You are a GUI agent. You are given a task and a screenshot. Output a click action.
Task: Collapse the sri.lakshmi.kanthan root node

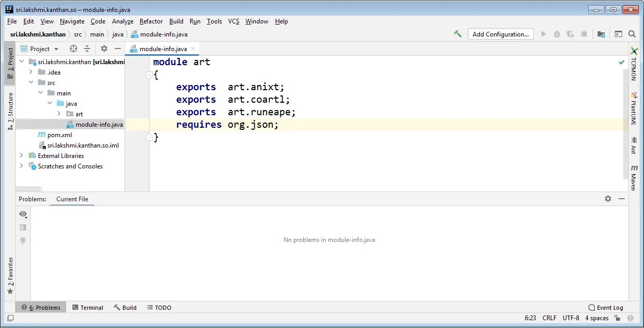click(22, 62)
